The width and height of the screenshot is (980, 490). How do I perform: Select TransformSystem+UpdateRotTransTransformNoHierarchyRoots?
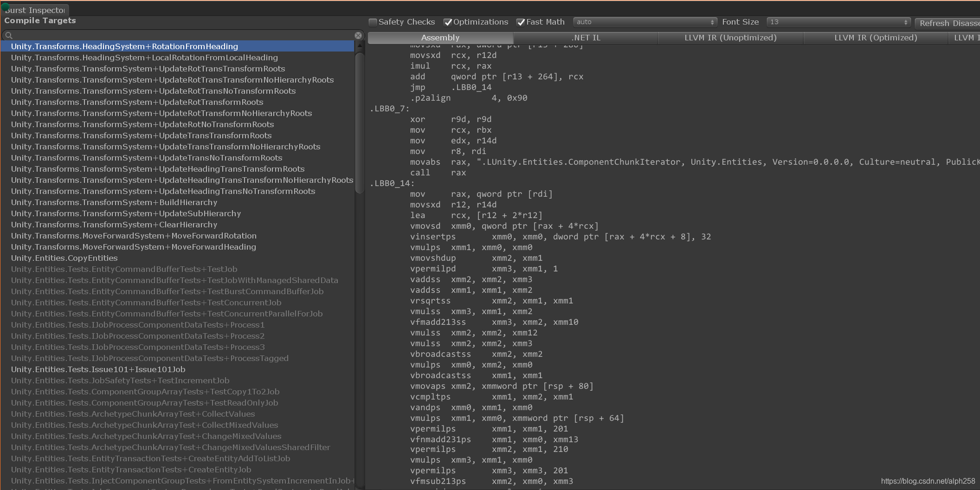coord(177,80)
